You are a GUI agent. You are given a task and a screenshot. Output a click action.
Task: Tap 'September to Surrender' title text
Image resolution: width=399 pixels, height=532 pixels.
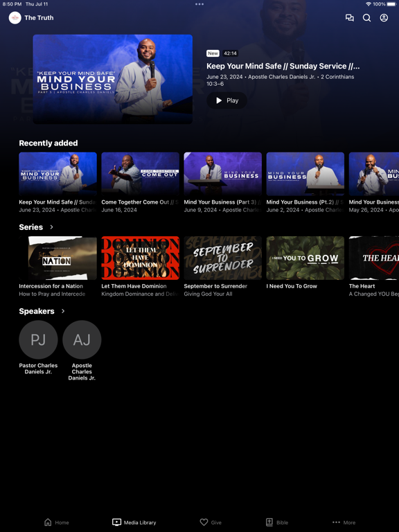click(215, 286)
